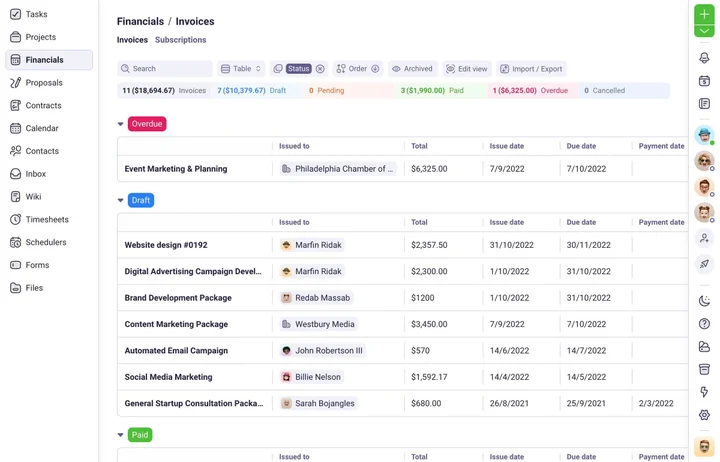Open the Order sorting dropdown
The width and height of the screenshot is (720, 462).
pyautogui.click(x=357, y=69)
